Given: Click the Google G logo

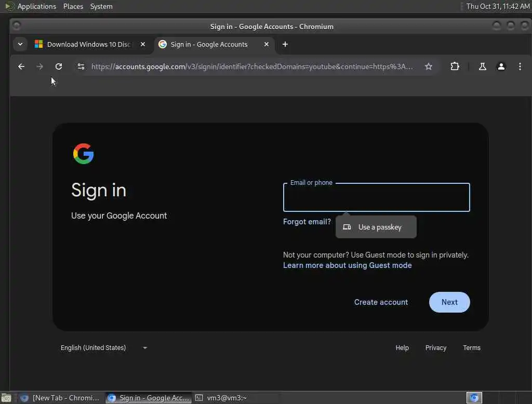Looking at the screenshot, I should click(x=84, y=154).
